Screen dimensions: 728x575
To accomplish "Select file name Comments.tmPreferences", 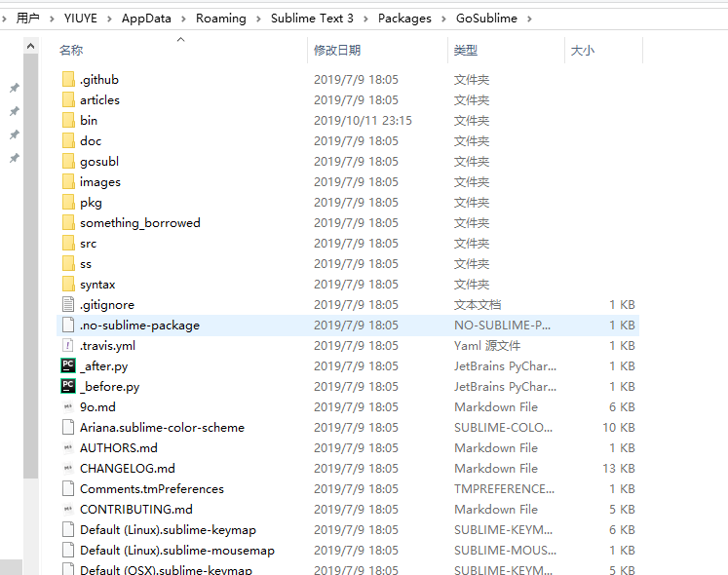I will click(152, 488).
